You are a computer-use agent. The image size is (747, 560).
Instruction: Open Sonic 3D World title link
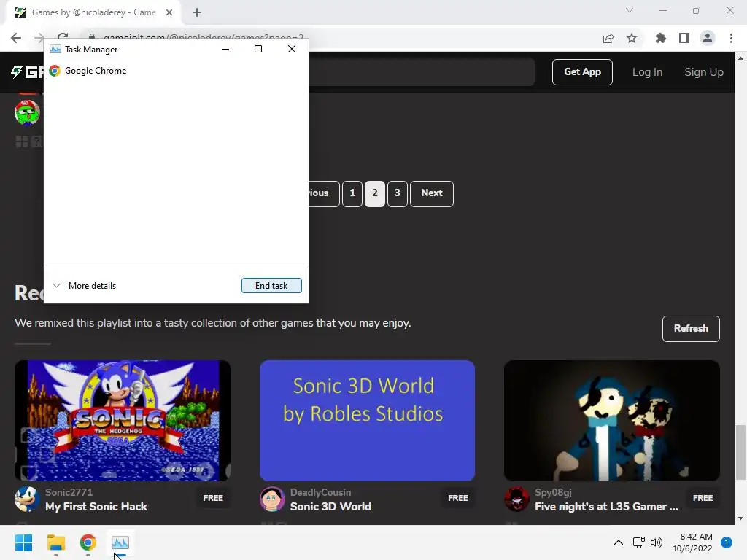[x=330, y=507]
